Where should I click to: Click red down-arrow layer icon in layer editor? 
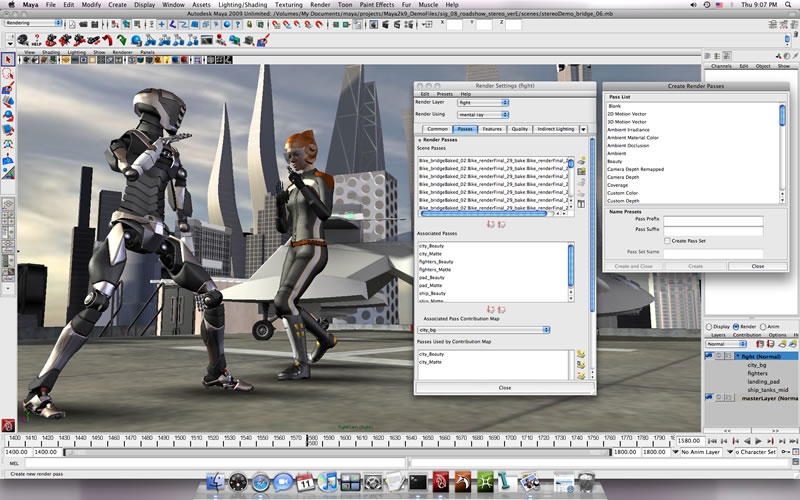tap(769, 344)
